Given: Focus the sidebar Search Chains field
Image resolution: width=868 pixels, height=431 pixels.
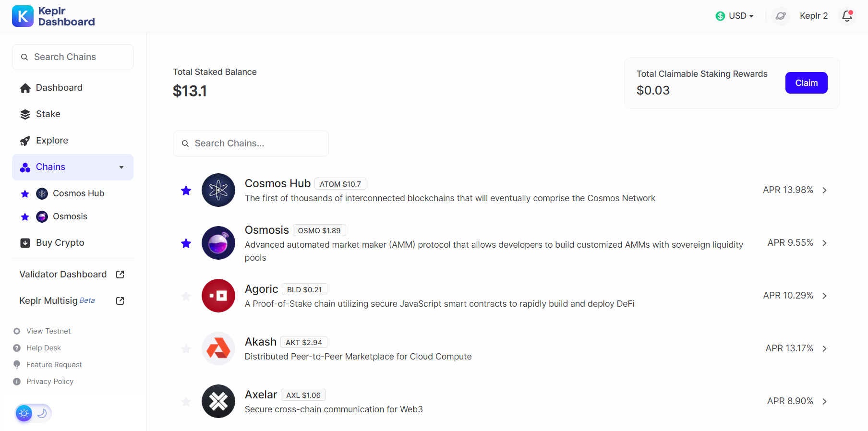Looking at the screenshot, I should pyautogui.click(x=72, y=57).
